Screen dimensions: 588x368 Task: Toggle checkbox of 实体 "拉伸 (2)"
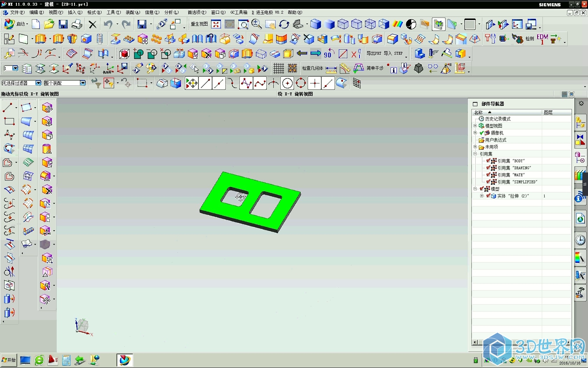[488, 196]
